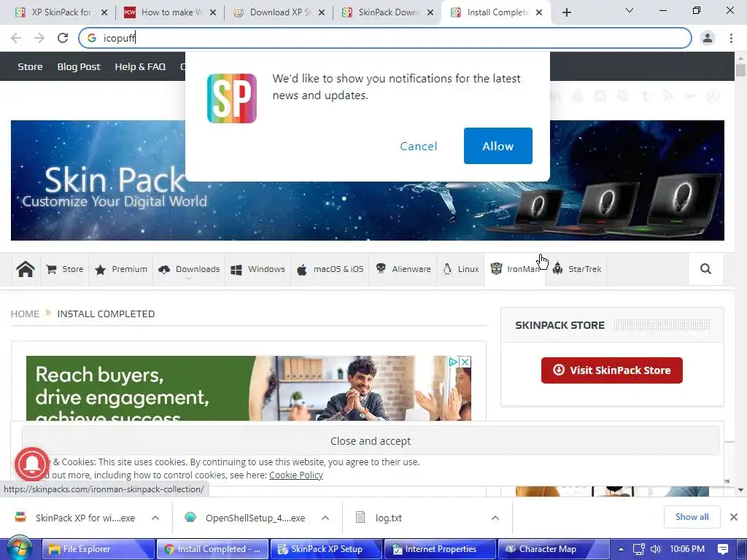Open a new browser tab
Screen dimensions: 747x560
pos(566,12)
